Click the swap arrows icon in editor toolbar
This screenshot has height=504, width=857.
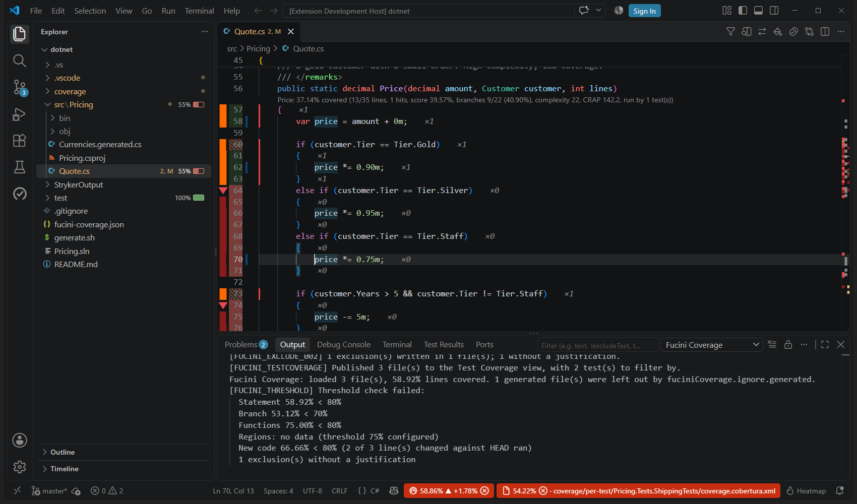point(762,32)
